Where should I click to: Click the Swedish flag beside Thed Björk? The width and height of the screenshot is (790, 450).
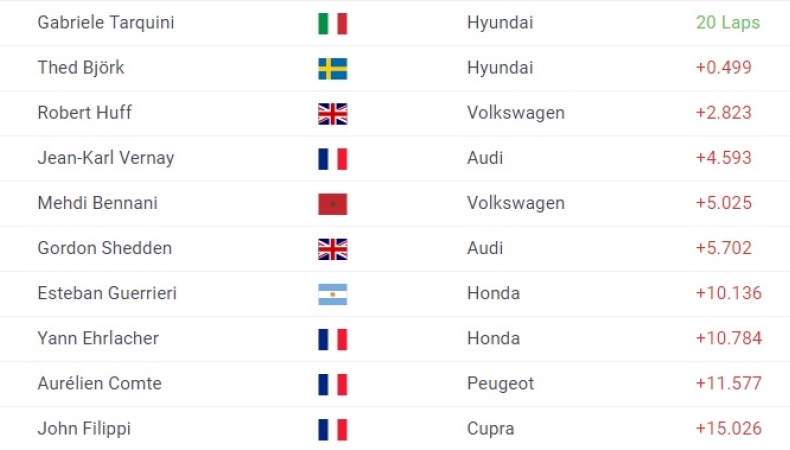pyautogui.click(x=332, y=68)
